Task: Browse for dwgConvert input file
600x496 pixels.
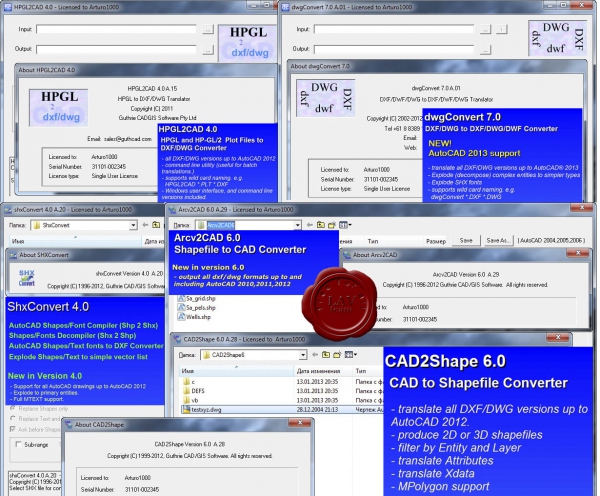Action: pos(486,29)
